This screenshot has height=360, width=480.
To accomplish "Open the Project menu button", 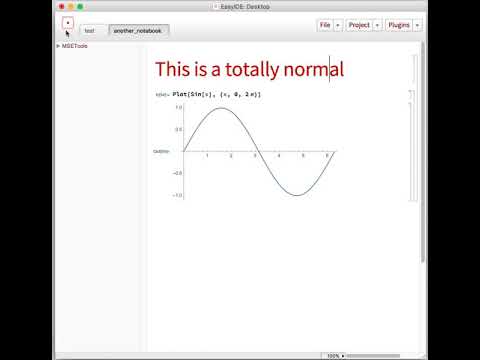I will tap(359, 25).
